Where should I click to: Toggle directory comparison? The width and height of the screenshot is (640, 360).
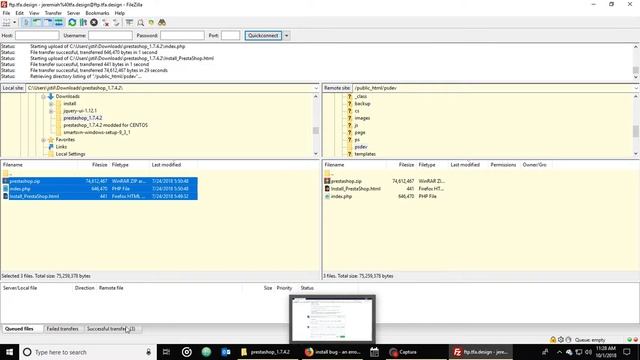point(140,22)
